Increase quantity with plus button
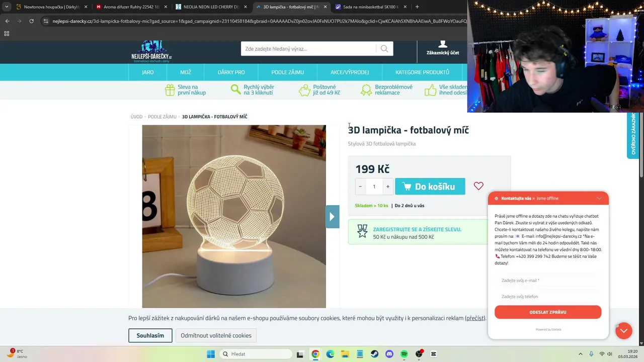This screenshot has height=362, width=644. tap(387, 187)
